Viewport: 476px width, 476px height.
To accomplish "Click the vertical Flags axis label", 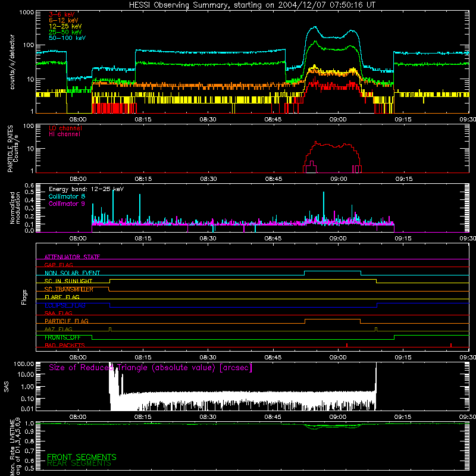I will pos(24,297).
